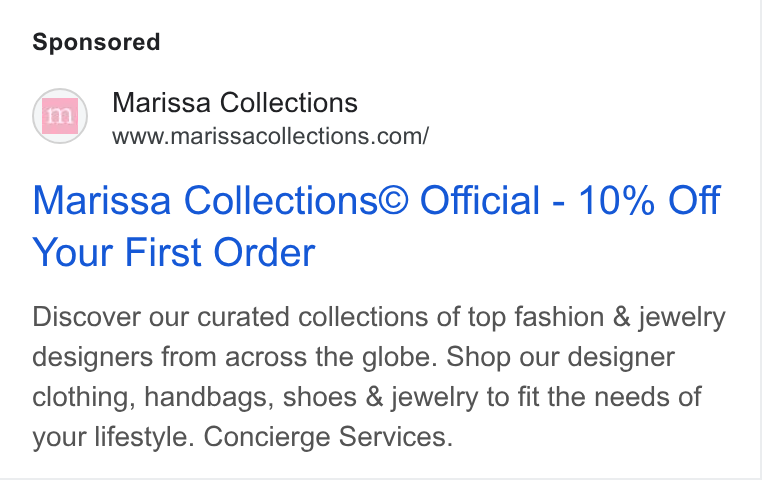Click "top fashion & jewelry" description text
This screenshot has height=480, width=762.
[x=597, y=317]
